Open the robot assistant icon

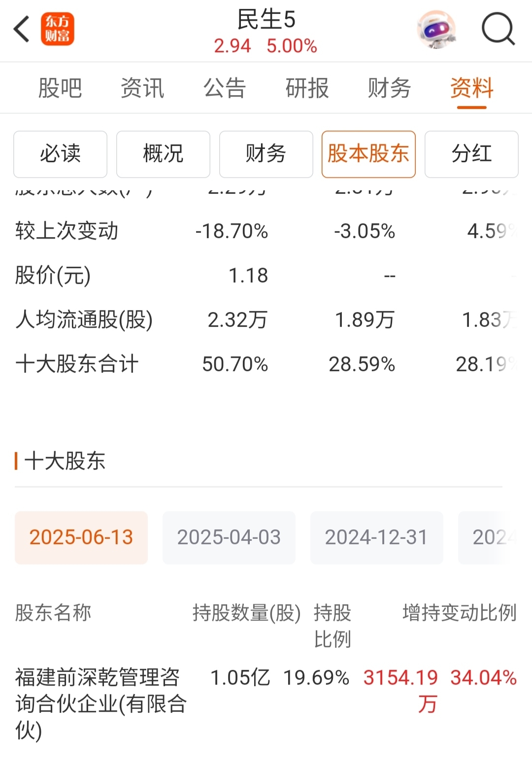click(436, 30)
